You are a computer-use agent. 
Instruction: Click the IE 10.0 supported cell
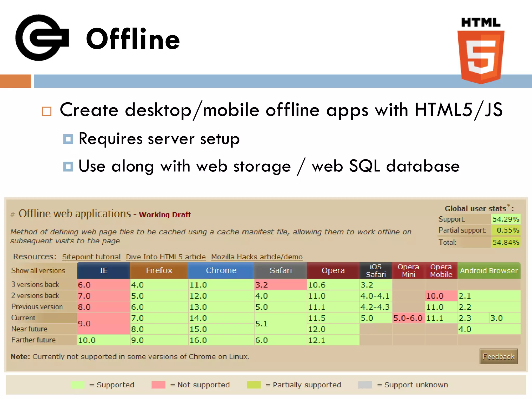click(103, 340)
